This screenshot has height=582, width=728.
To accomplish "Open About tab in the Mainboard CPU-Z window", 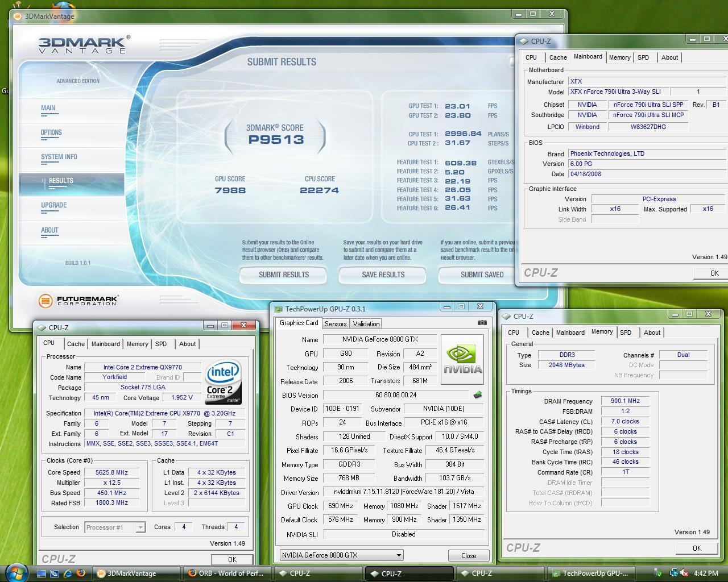I will tap(669, 57).
